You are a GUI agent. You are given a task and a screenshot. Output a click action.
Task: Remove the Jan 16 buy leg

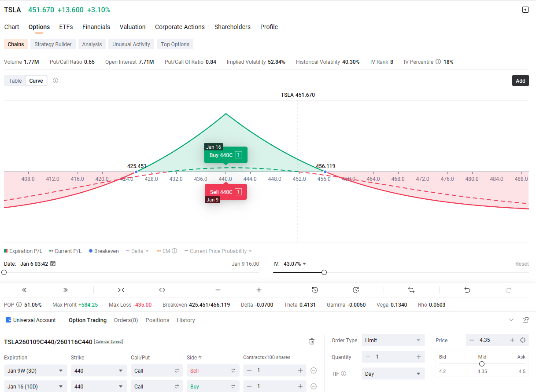click(314, 386)
